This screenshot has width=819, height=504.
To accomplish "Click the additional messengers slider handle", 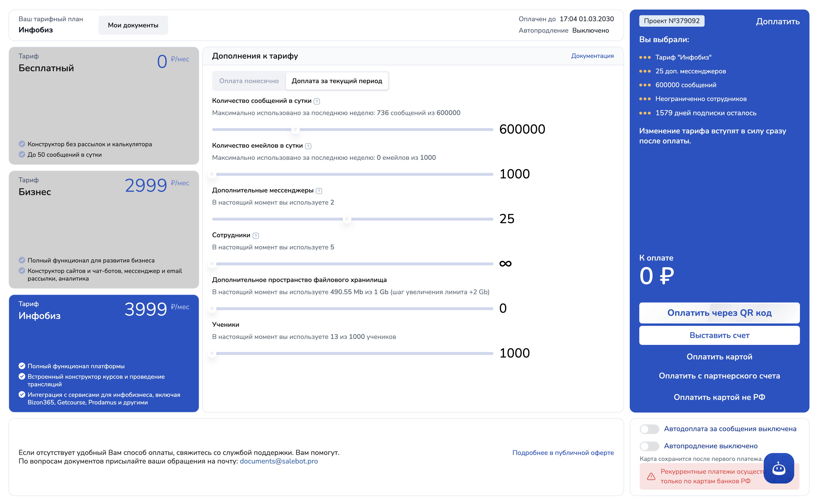I will point(347,219).
